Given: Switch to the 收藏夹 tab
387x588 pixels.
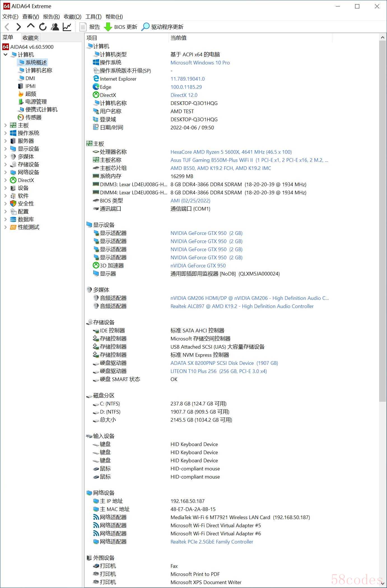Looking at the screenshot, I should pyautogui.click(x=31, y=38).
